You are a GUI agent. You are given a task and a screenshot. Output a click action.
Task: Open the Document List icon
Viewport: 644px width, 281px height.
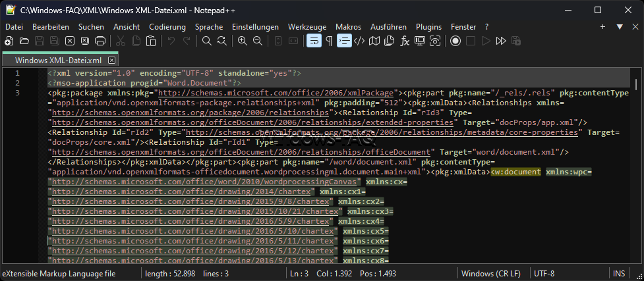tap(390, 41)
